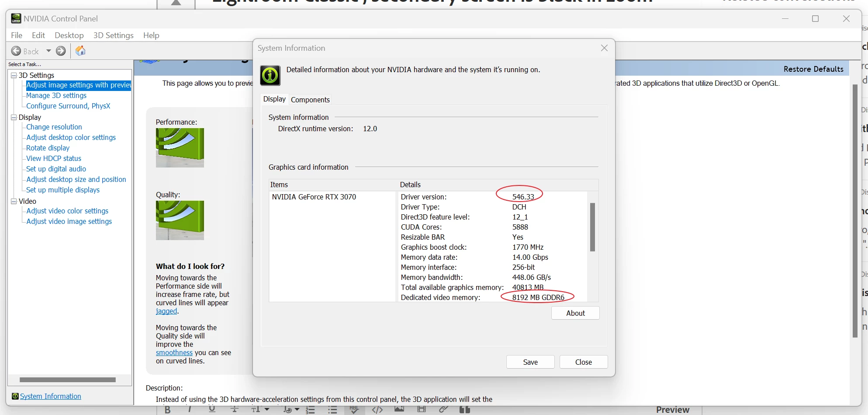The image size is (868, 415).
Task: Click the Home icon in the toolbar
Action: click(80, 51)
